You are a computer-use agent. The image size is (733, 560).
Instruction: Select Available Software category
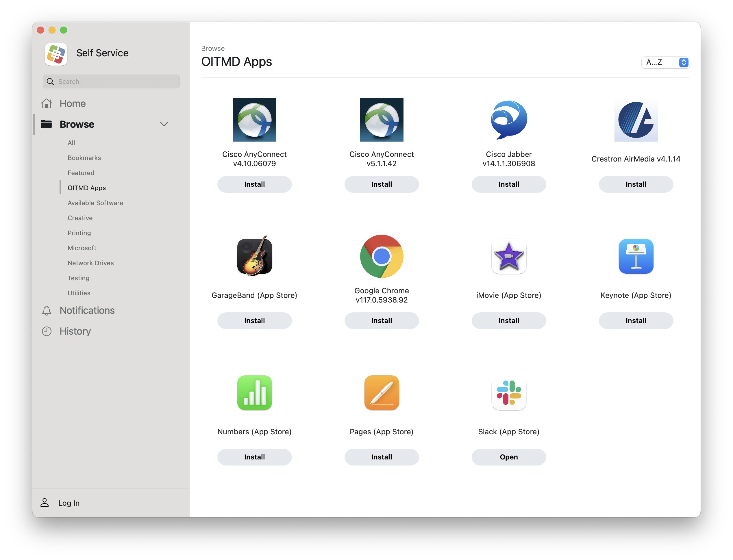click(95, 203)
